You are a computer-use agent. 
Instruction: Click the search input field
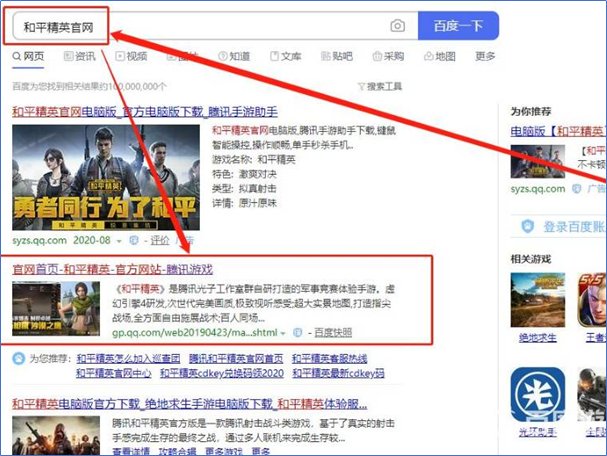click(x=200, y=25)
